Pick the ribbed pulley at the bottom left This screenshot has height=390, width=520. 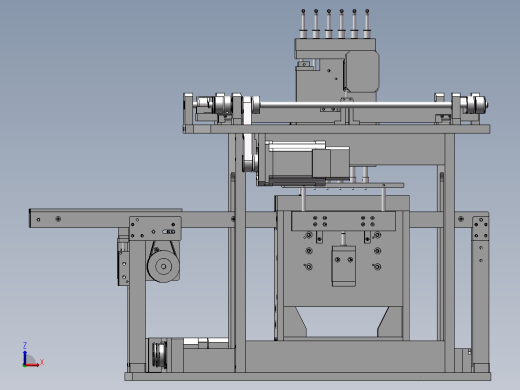coord(160,355)
